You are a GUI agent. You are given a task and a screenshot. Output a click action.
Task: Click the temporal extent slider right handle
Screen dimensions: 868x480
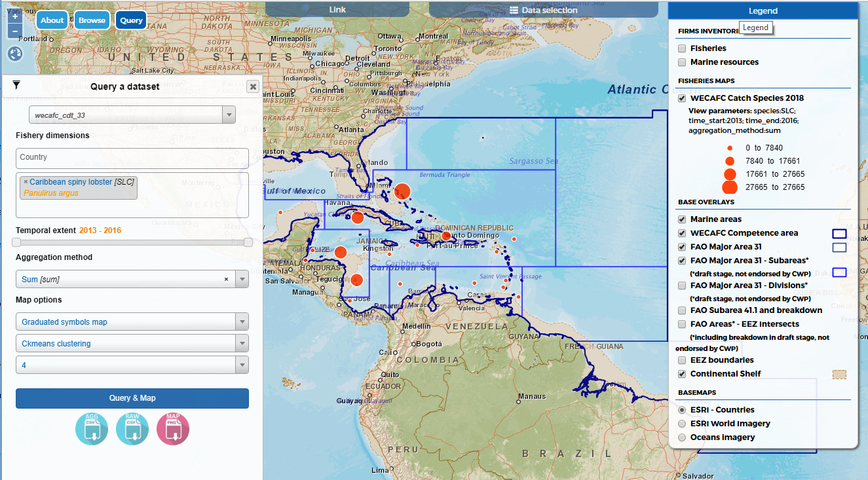(248, 242)
